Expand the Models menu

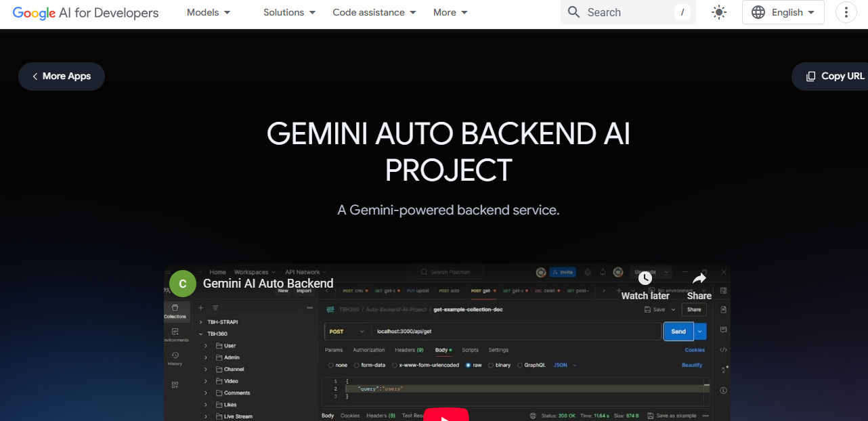coord(209,12)
